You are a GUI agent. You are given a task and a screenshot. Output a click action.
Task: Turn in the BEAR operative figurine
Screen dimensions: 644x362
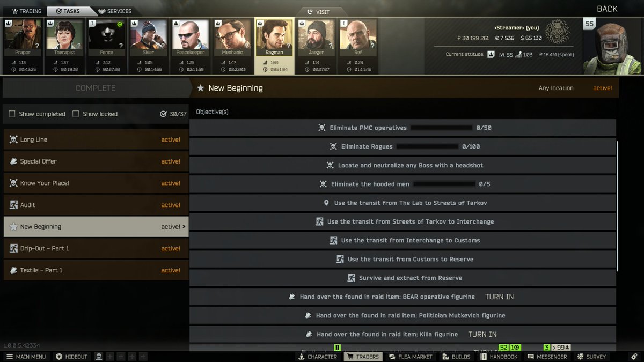(499, 297)
